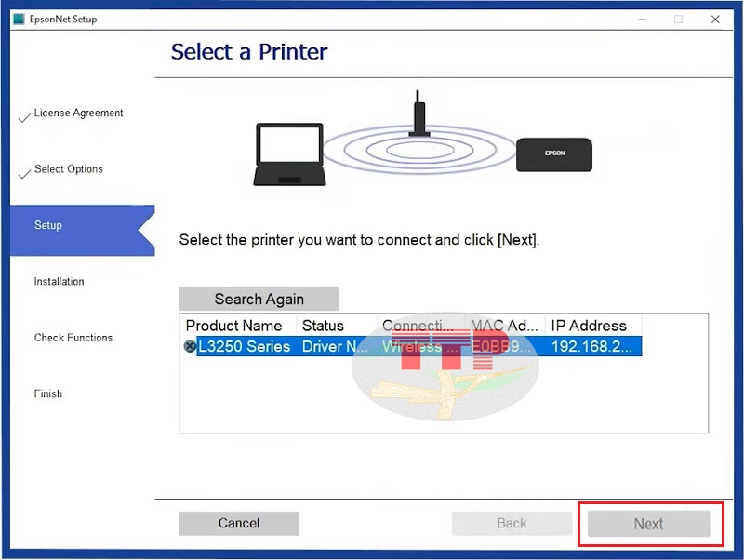Select the Driver N... status cell
Viewport: 744px width, 560px height.
click(335, 346)
